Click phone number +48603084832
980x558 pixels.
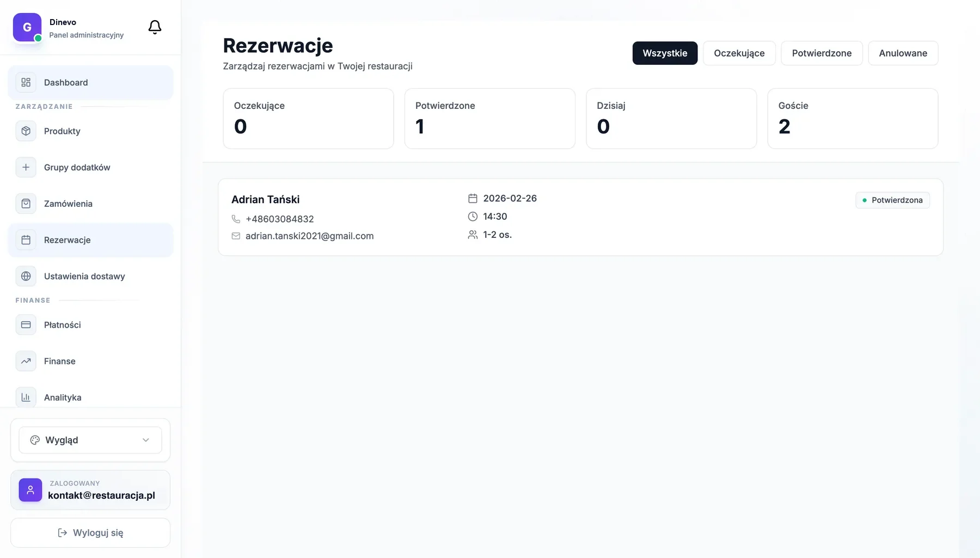click(279, 219)
